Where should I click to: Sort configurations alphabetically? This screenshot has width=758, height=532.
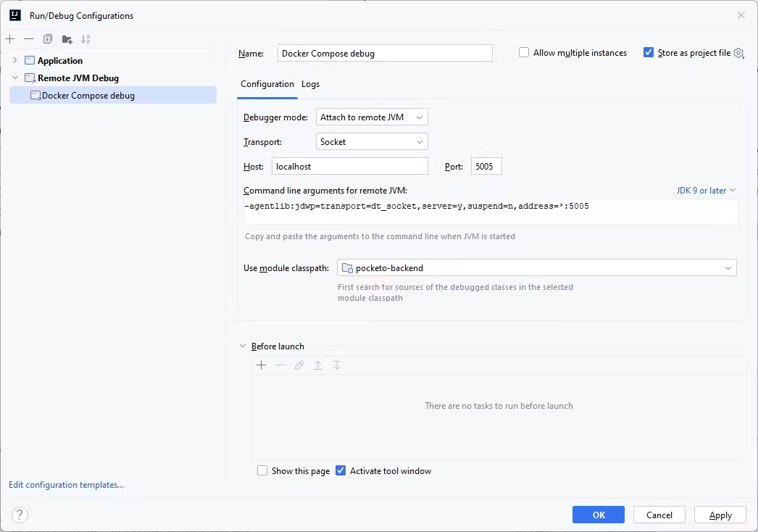(x=86, y=39)
